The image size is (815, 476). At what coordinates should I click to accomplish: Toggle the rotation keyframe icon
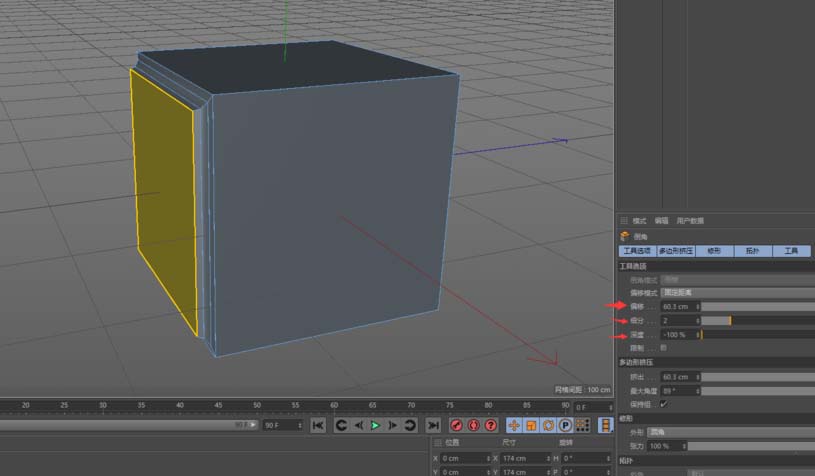[x=548, y=425]
